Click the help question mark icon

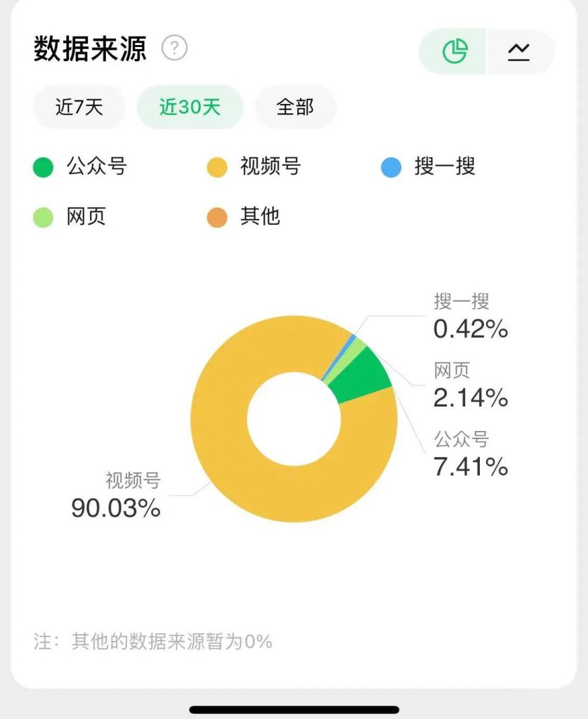(x=175, y=48)
